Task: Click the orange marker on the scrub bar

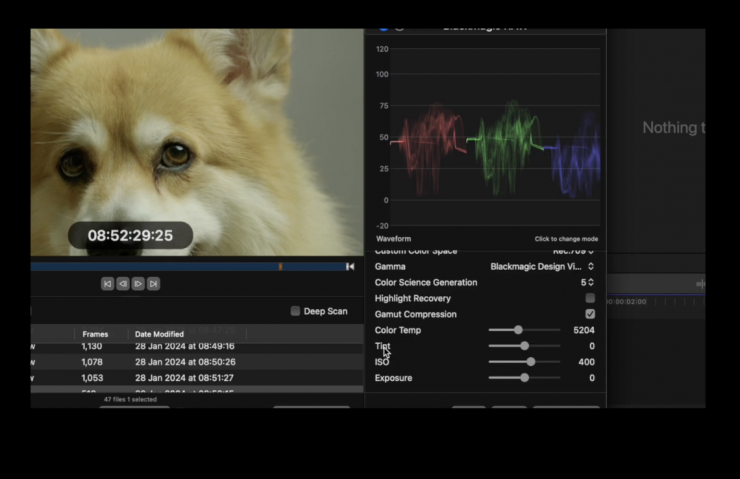Action: tap(280, 267)
